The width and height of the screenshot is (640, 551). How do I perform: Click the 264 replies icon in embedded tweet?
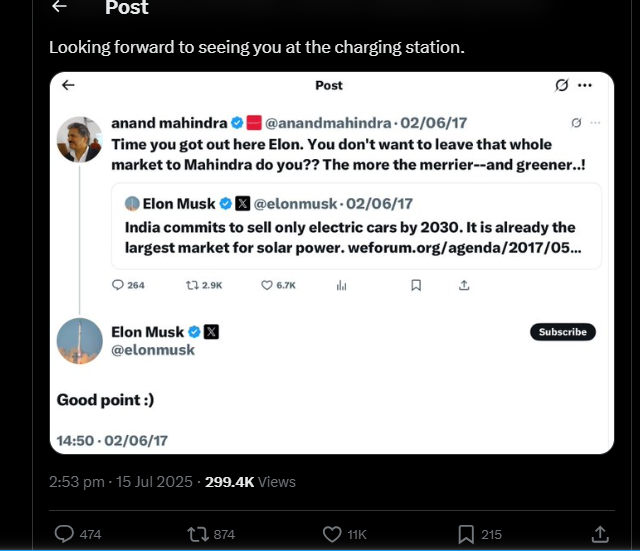(118, 285)
